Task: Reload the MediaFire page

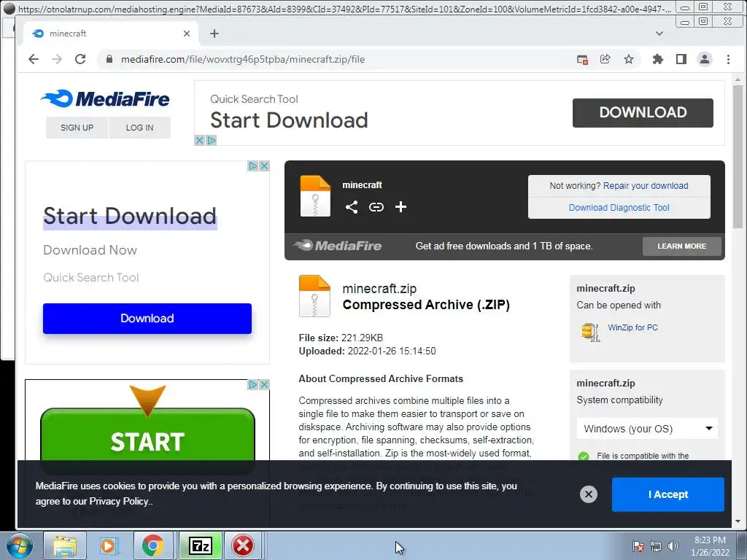Action: (x=80, y=59)
